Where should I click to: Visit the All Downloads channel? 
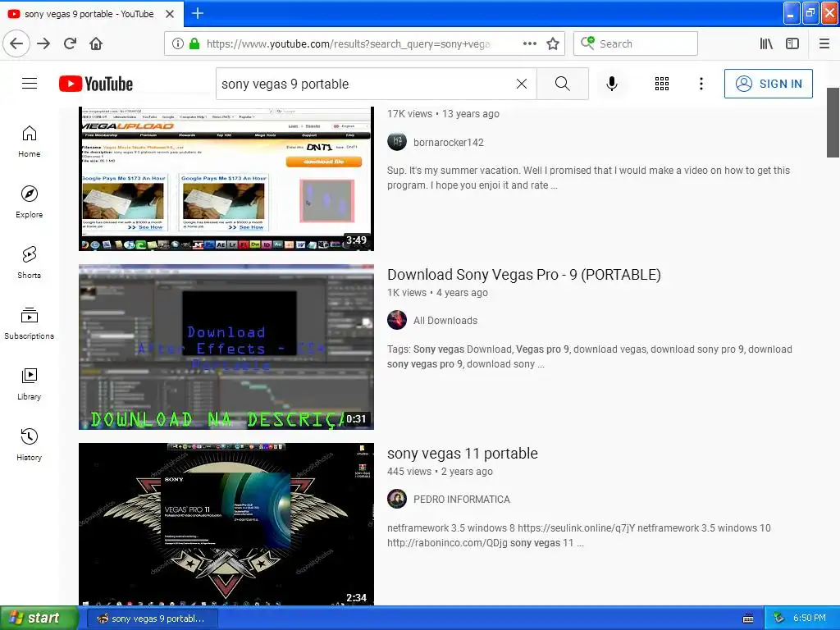[445, 321]
